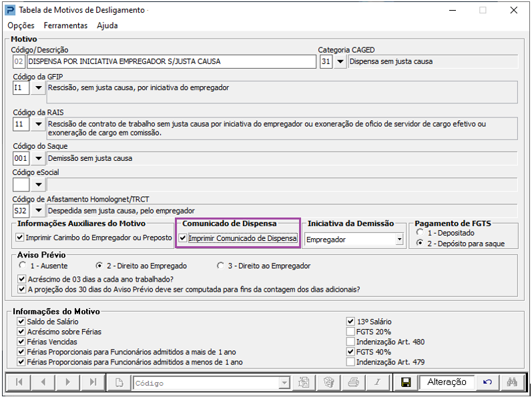Go to previous record arrow
This screenshot has height=399, width=532.
coord(43,382)
